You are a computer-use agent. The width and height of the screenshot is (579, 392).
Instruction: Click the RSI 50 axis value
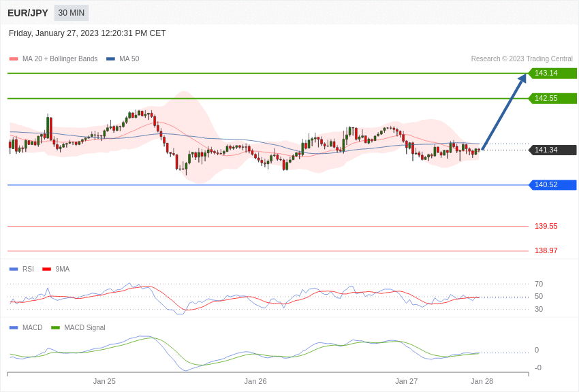click(x=539, y=296)
